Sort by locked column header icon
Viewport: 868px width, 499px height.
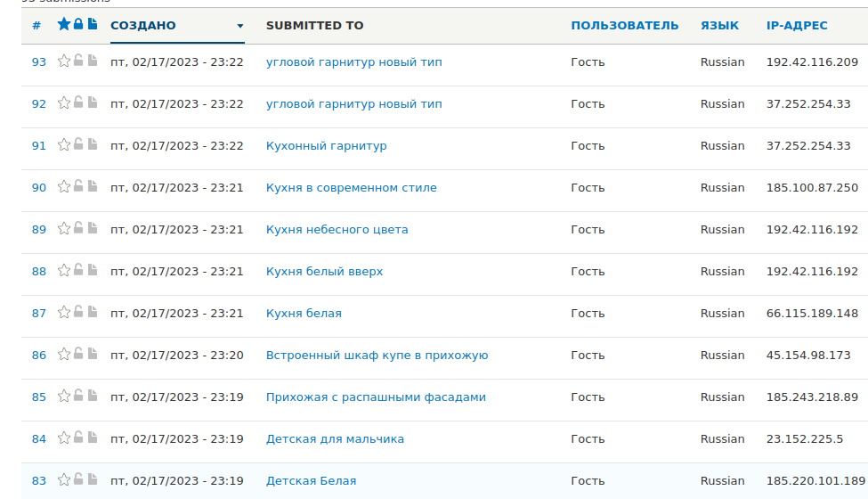pyautogui.click(x=78, y=24)
